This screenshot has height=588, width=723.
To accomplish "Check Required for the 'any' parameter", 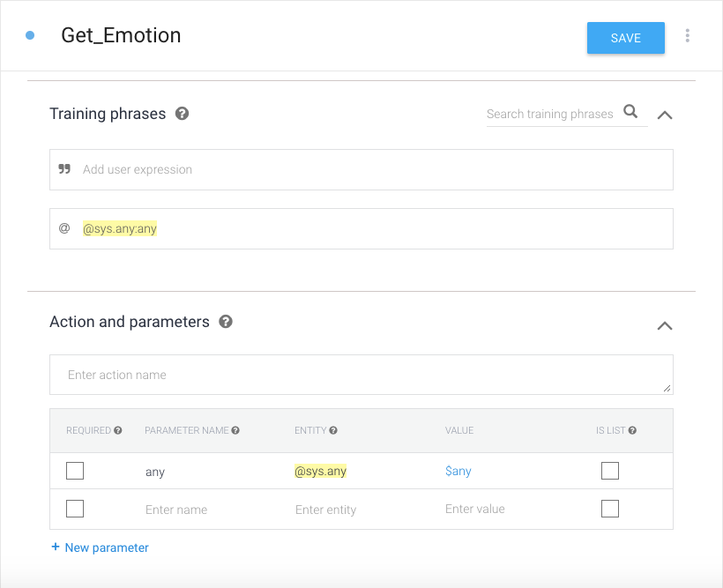I will (x=75, y=471).
